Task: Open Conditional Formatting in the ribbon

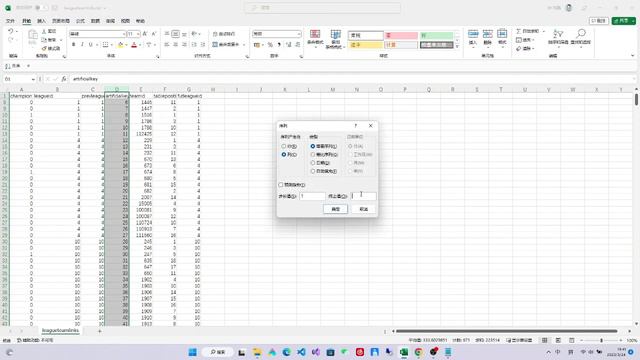Action: pos(315,39)
